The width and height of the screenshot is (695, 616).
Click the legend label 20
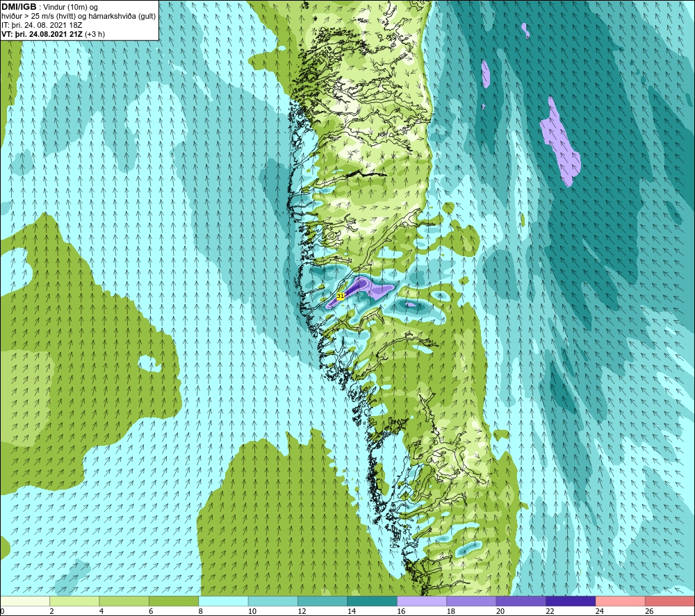point(500,611)
